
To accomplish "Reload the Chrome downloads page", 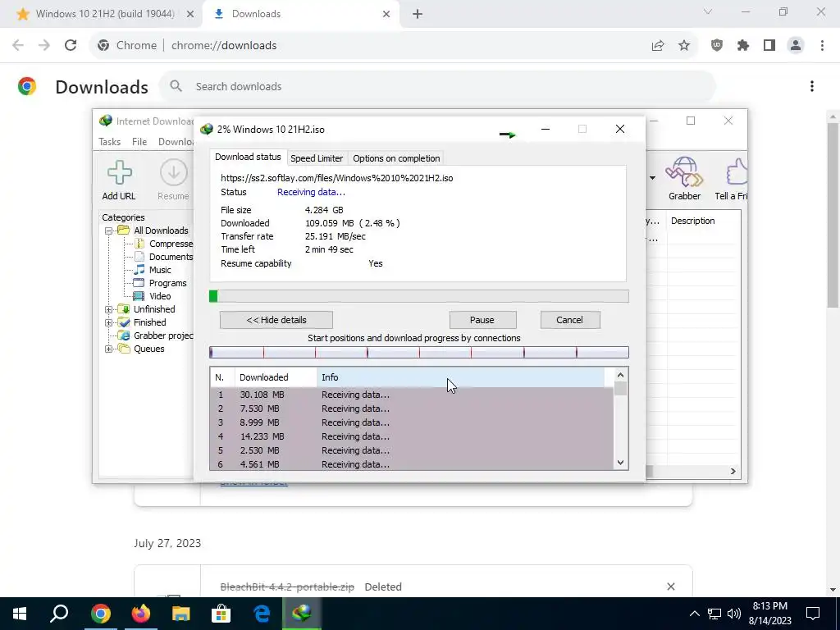I will point(71,46).
